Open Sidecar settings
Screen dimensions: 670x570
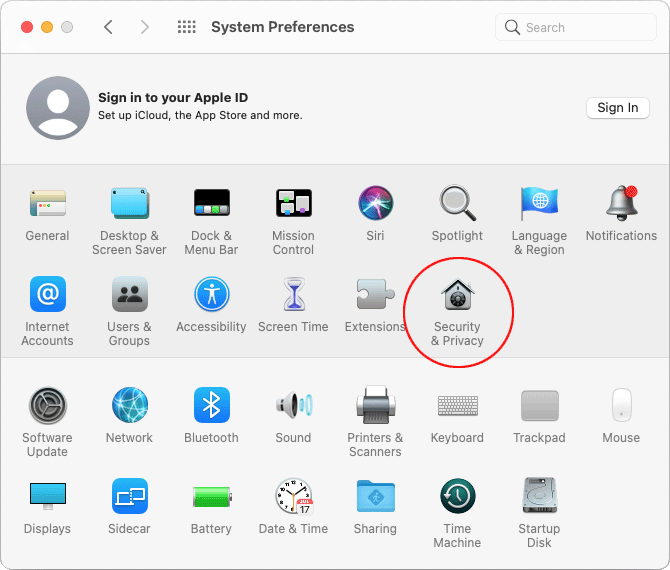[x=129, y=496]
